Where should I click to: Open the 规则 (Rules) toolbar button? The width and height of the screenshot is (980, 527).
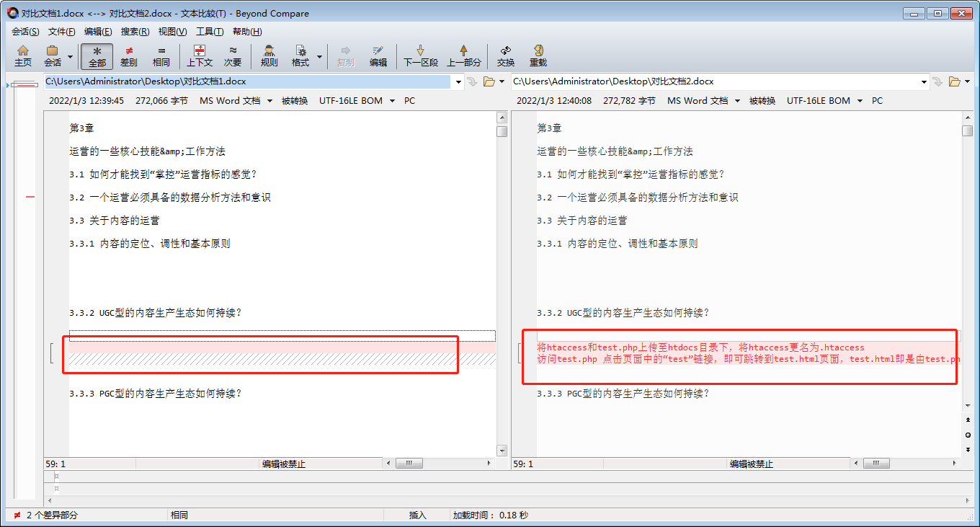[x=269, y=56]
